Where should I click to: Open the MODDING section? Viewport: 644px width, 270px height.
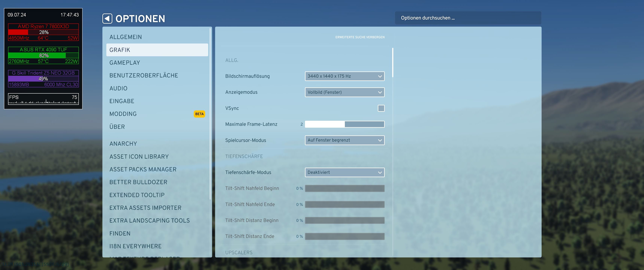click(123, 114)
